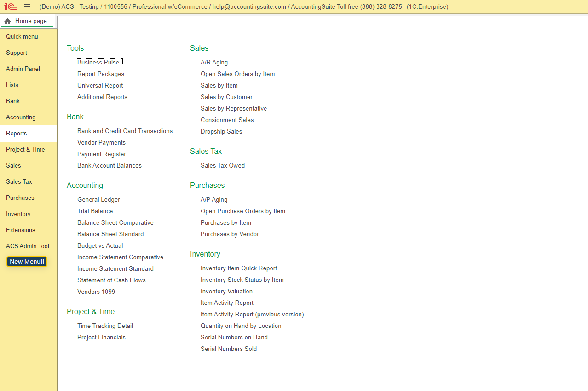Open the Inventory Valuation report
Image resolution: width=588 pixels, height=391 pixels.
pyautogui.click(x=227, y=292)
